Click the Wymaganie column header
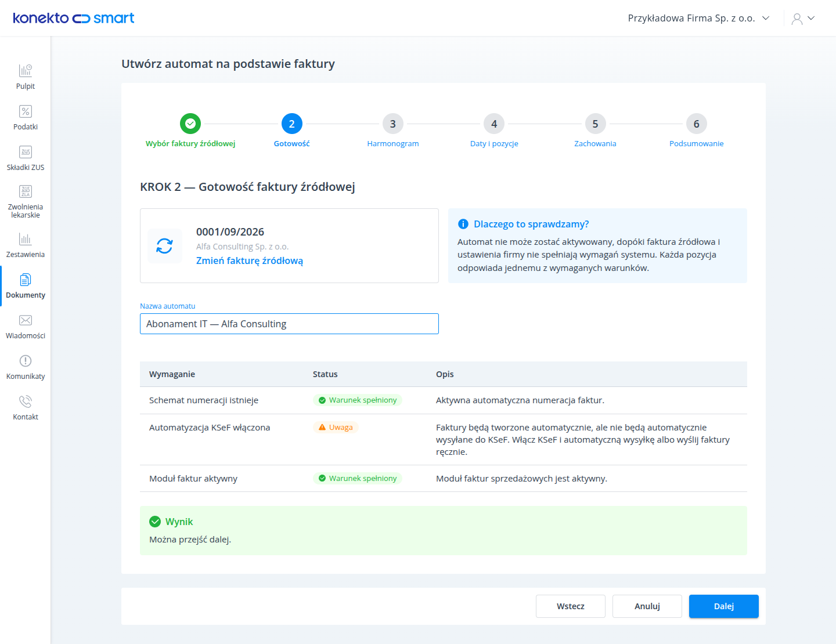Screen dimensions: 836x644 (x=172, y=374)
